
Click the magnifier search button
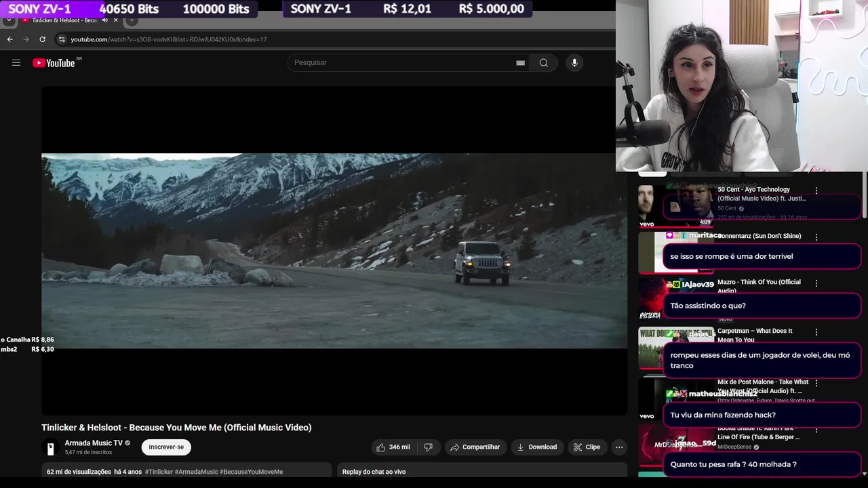(x=544, y=63)
